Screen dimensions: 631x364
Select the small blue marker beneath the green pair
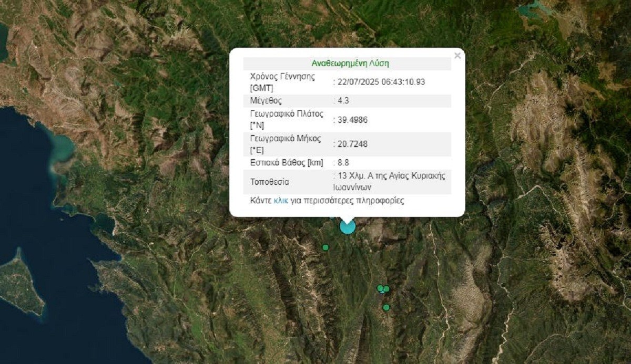pos(383,292)
